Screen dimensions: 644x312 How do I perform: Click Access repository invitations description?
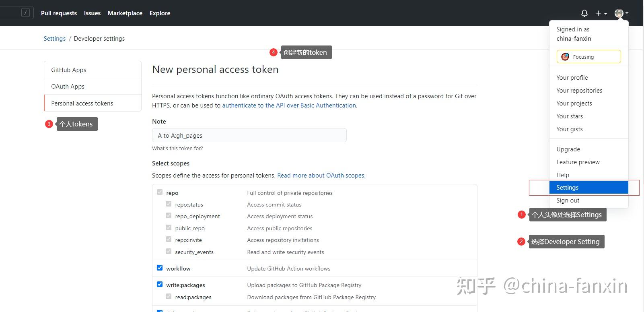tap(283, 240)
